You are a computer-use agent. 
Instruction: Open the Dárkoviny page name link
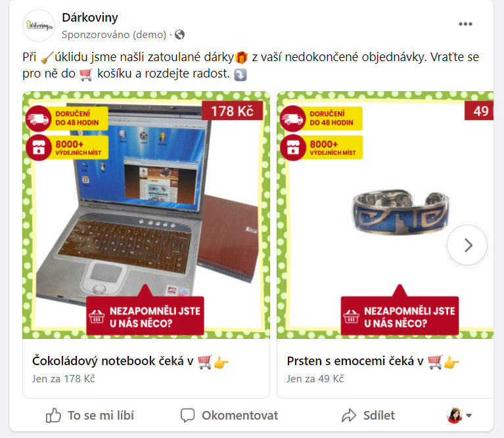pyautogui.click(x=90, y=18)
